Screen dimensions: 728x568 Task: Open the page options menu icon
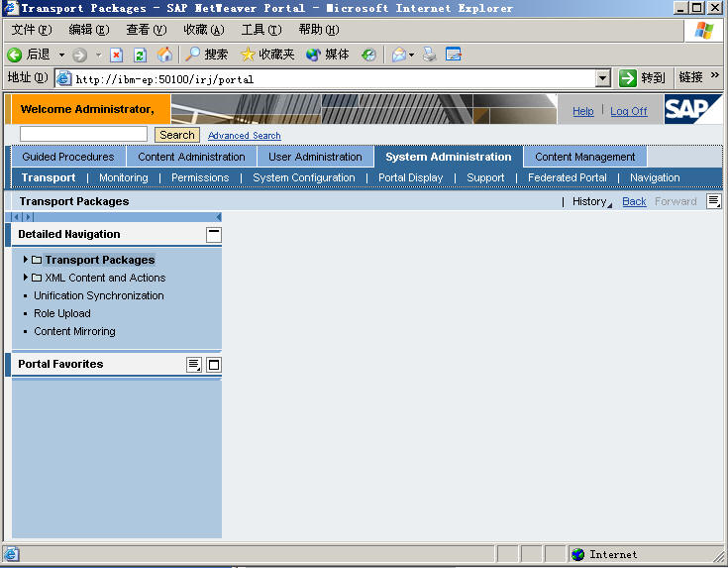click(x=713, y=201)
